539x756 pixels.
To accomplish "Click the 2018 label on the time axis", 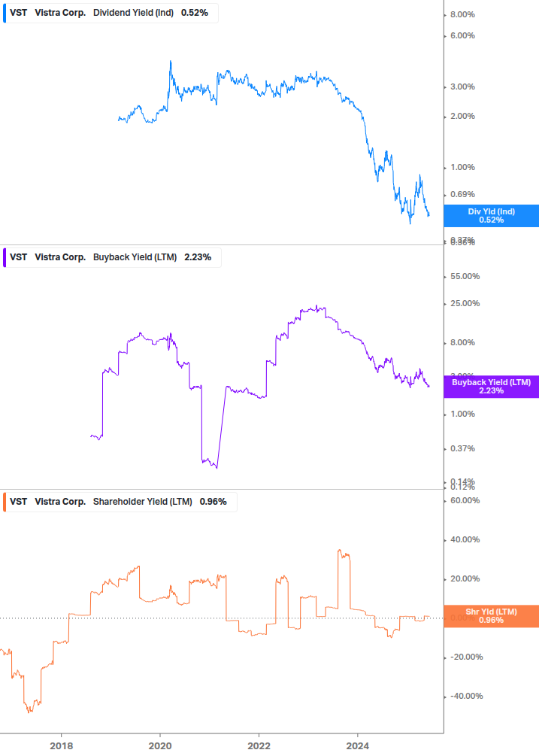I will coord(61,746).
